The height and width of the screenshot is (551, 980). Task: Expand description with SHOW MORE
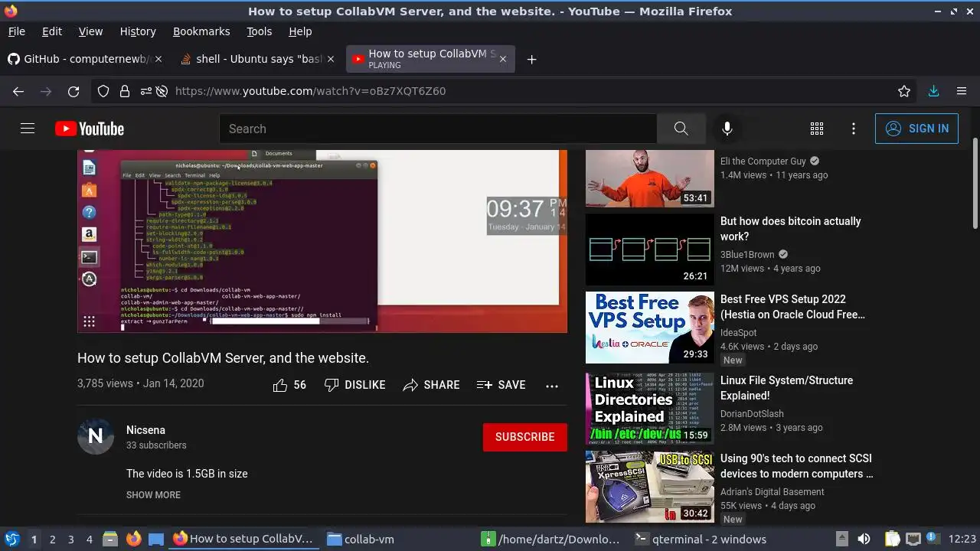click(153, 495)
